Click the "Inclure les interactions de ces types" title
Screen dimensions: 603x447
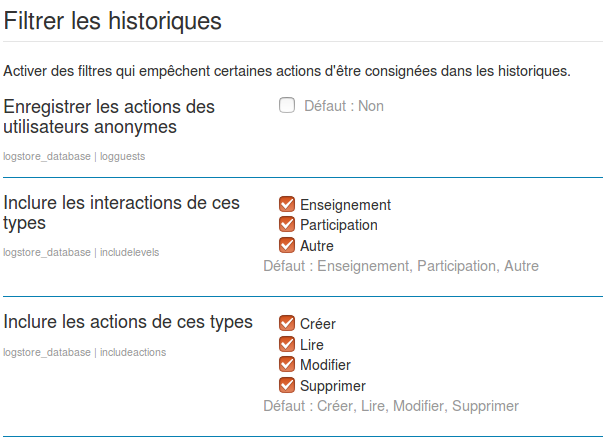[x=122, y=212]
